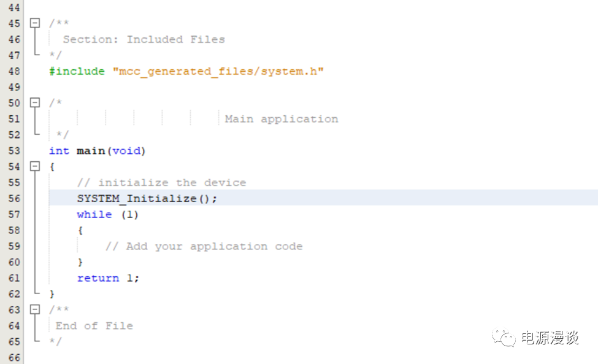598x364 pixels.
Task: Collapse the End of File comment fold at line 63
Action: (35, 310)
